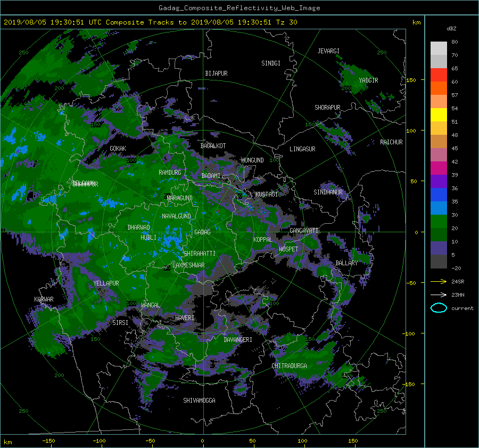This screenshot has width=479, height=448.
Task: Click the Tz 30 header text
Action: coord(286,22)
